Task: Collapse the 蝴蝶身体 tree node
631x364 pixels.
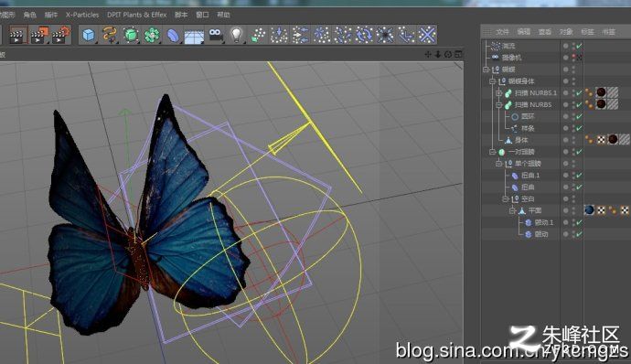Action: (x=492, y=81)
